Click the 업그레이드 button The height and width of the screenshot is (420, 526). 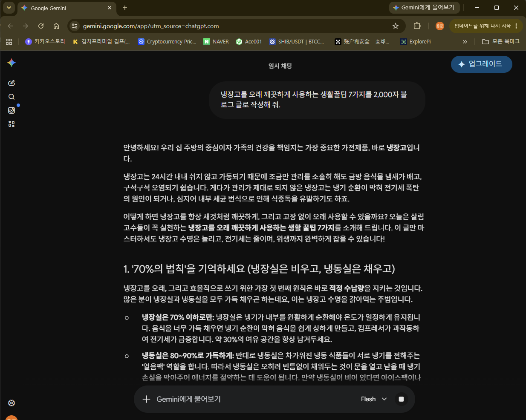(x=482, y=64)
